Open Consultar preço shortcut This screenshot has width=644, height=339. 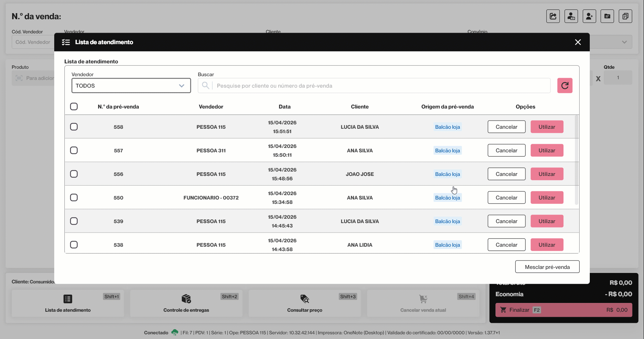(305, 303)
